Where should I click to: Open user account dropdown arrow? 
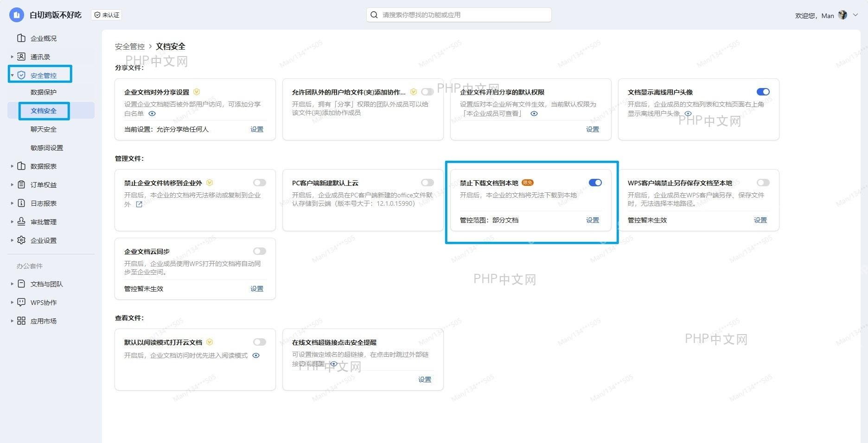point(855,15)
